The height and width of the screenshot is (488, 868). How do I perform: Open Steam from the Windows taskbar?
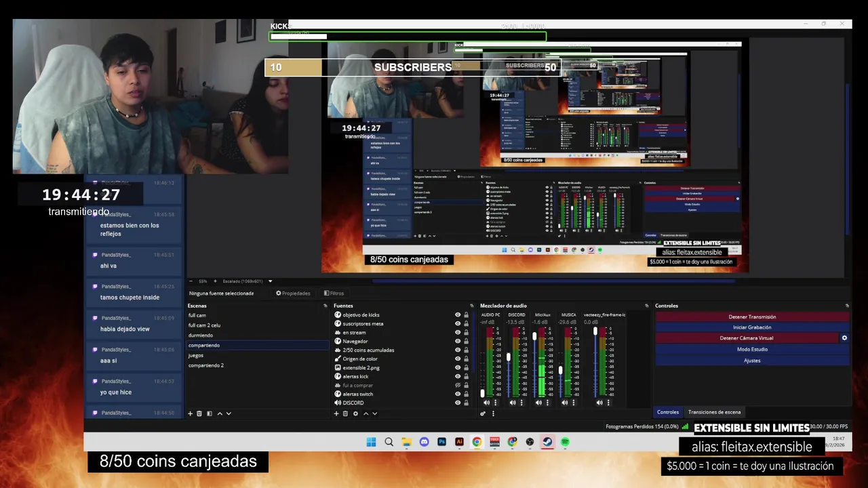547,442
